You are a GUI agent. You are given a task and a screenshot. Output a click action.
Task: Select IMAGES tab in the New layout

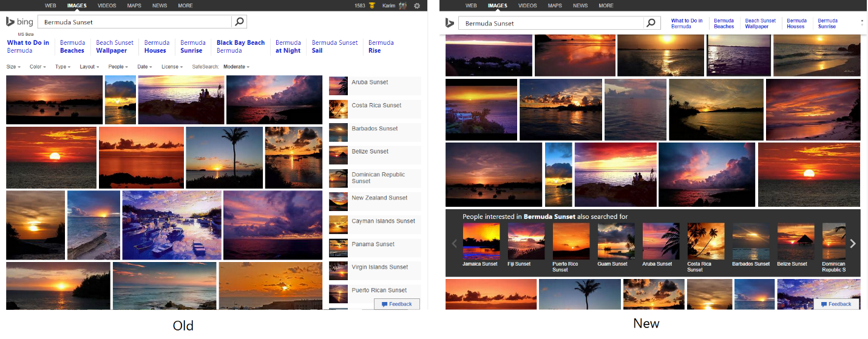coord(497,5)
